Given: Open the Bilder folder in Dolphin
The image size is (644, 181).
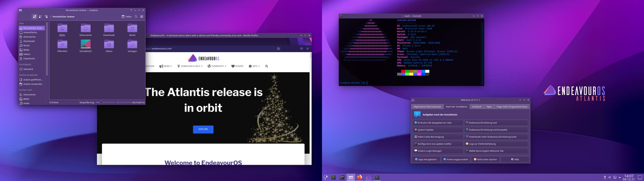Looking at the screenshot, I should pos(62,29).
